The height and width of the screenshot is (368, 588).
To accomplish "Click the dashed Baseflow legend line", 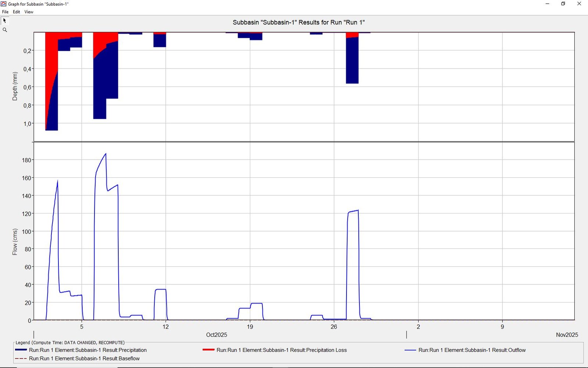I will [x=21, y=358].
